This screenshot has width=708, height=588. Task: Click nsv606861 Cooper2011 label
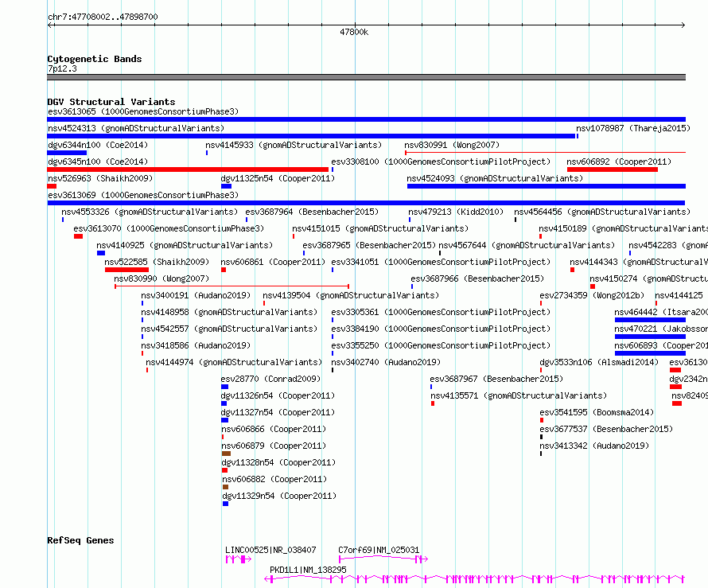pos(273,262)
